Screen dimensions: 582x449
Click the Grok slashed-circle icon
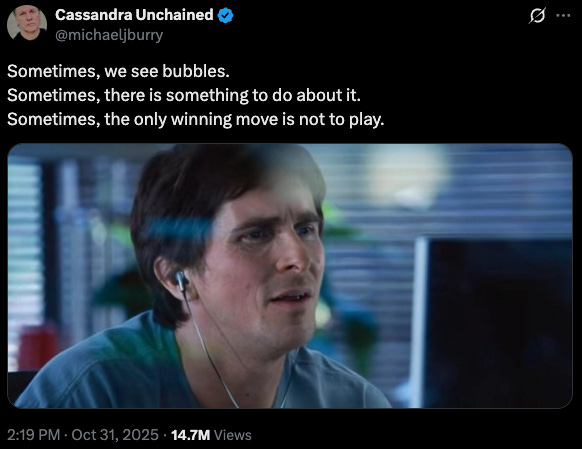click(x=537, y=16)
